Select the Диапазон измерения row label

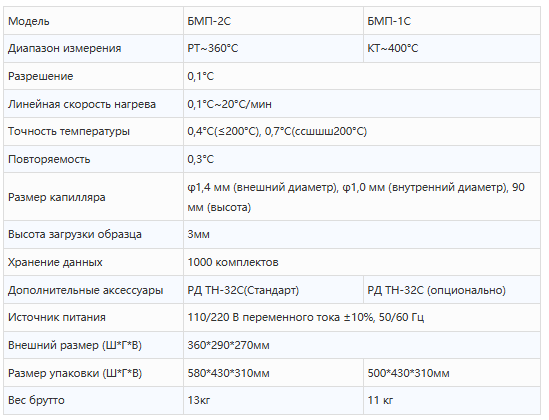[64, 48]
